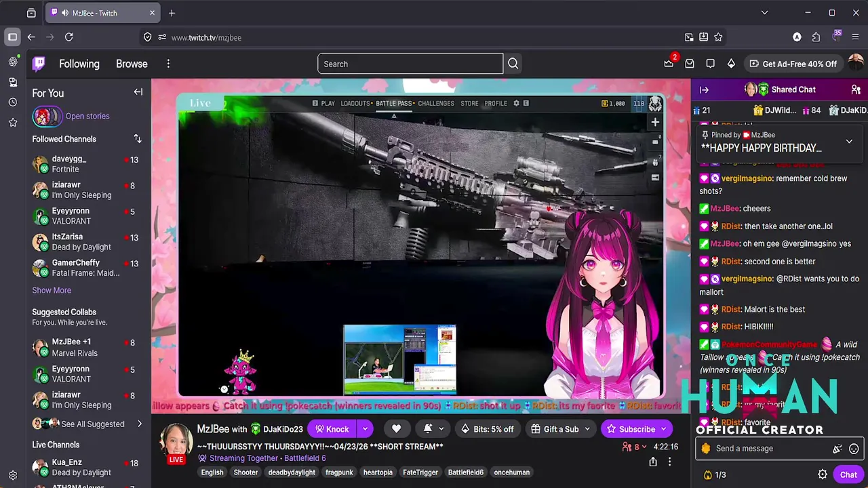The height and width of the screenshot is (488, 868).
Task: Open the Twitch home logo
Action: click(39, 64)
